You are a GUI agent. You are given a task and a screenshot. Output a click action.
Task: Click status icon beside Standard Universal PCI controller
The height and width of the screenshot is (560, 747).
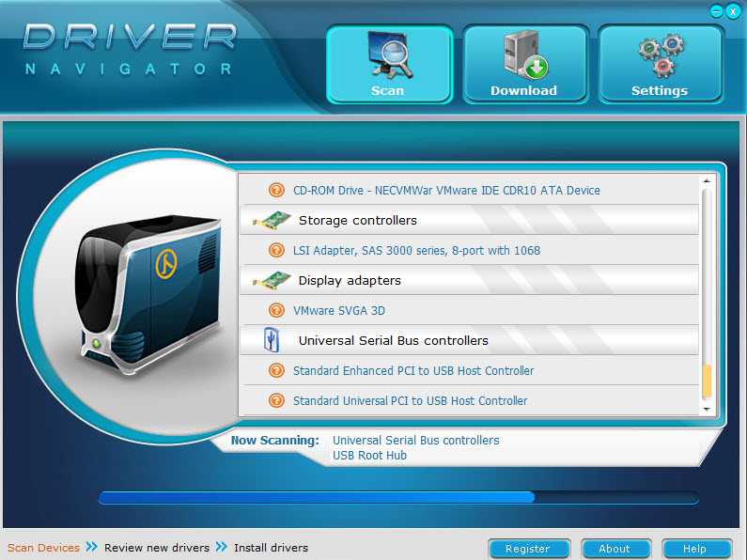point(276,400)
